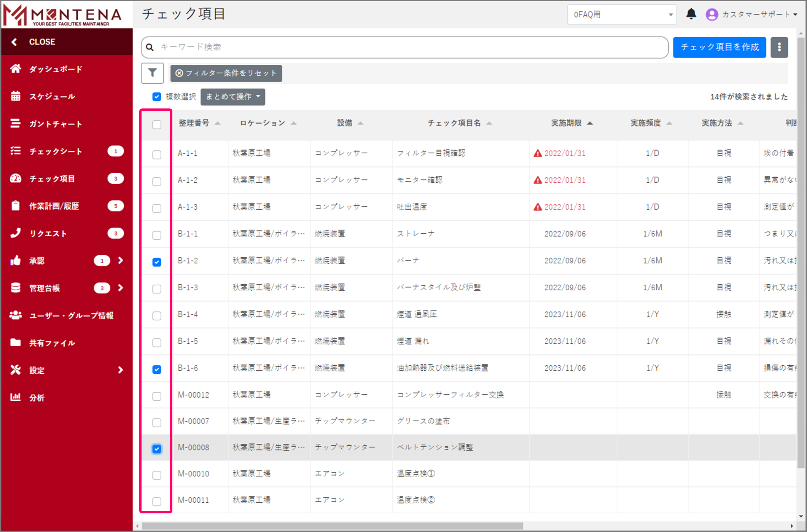Screen dimensions: 807x532
Task: Uncheck the 複数選択 checkbox
Action: (x=157, y=97)
